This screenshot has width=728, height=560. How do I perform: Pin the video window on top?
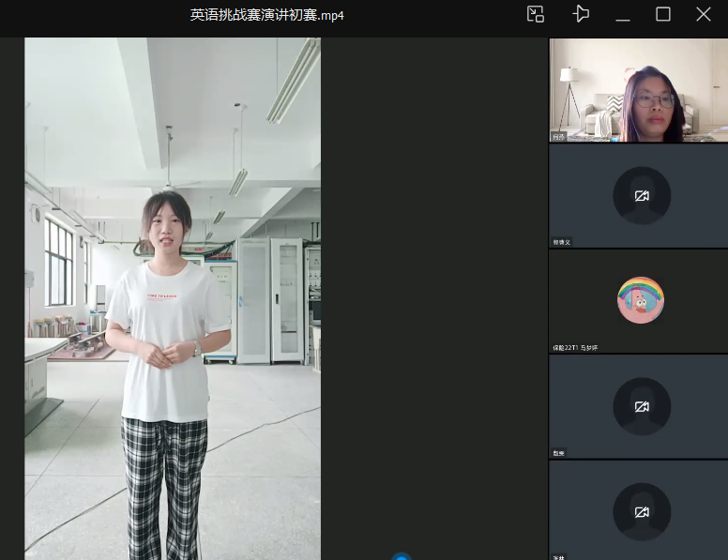tap(581, 14)
